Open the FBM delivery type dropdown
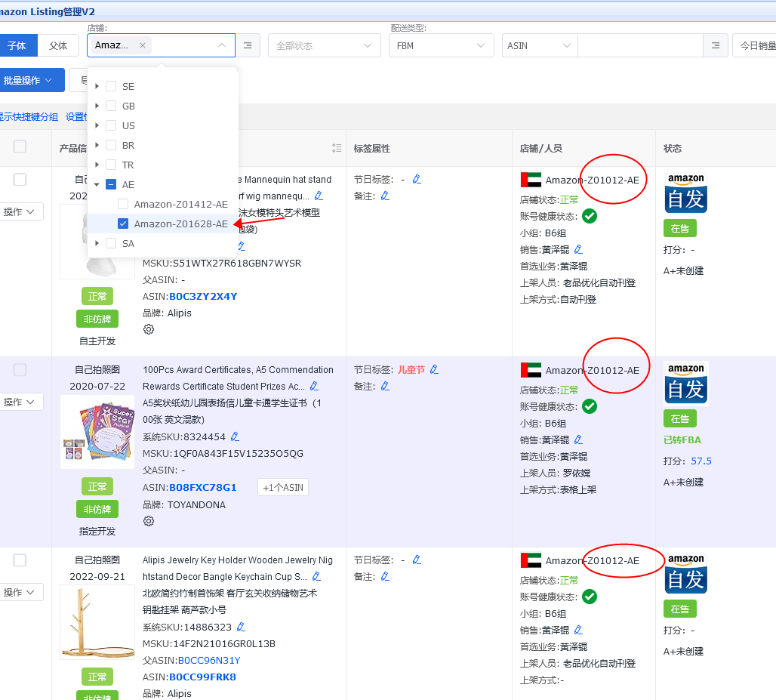Image resolution: width=776 pixels, height=700 pixels. [x=441, y=45]
